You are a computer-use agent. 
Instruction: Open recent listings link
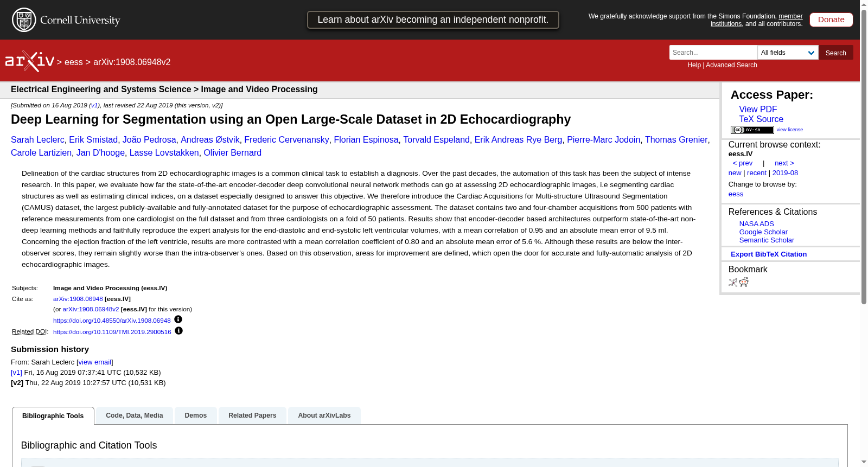pyautogui.click(x=757, y=173)
